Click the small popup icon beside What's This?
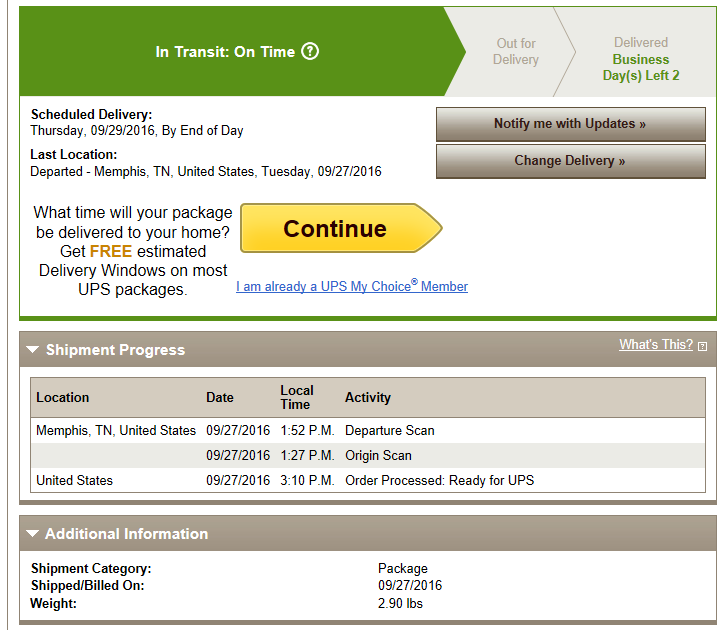725x630 pixels. (702, 346)
